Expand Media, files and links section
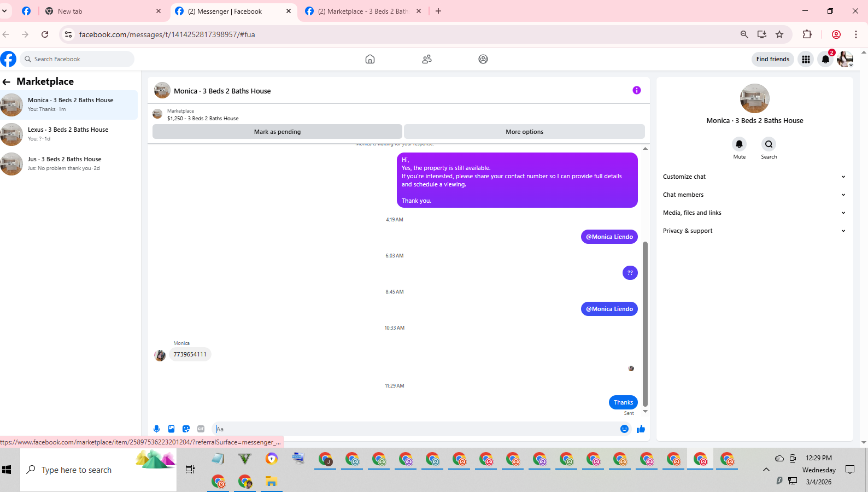The width and height of the screenshot is (868, 492). [x=754, y=213]
